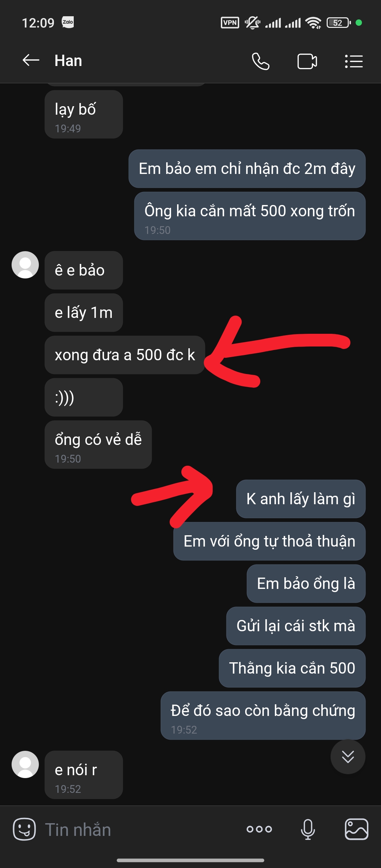
Task: Tap Han's avatar beside 'e nói r'
Action: [x=25, y=764]
